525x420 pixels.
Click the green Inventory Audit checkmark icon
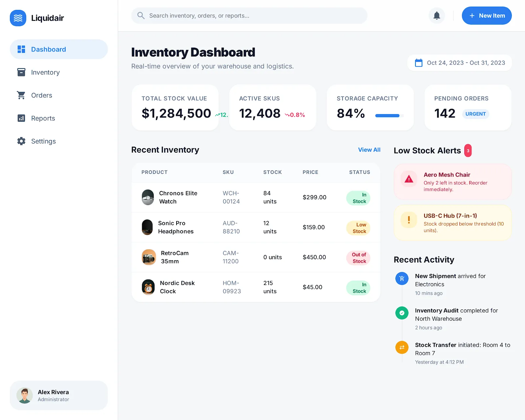(x=402, y=313)
